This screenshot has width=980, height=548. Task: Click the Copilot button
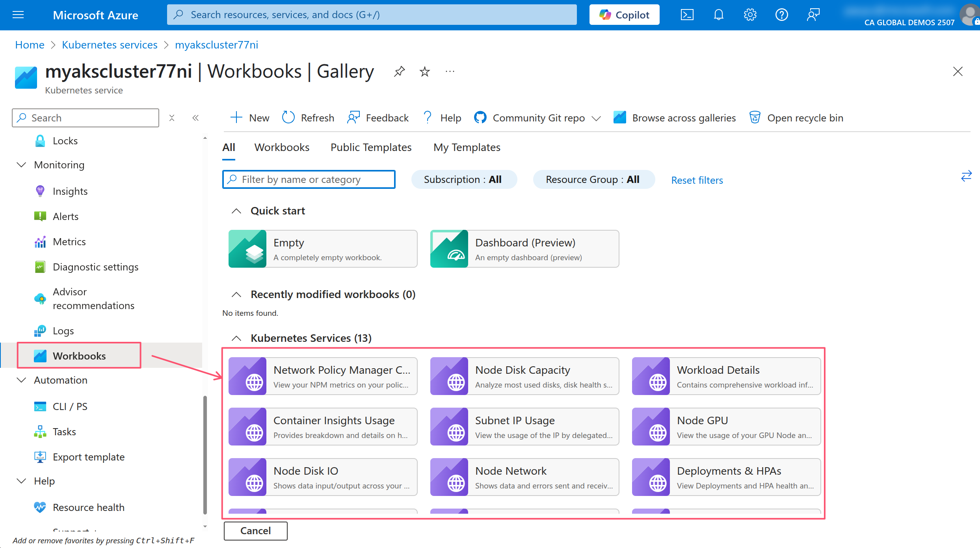pyautogui.click(x=624, y=15)
